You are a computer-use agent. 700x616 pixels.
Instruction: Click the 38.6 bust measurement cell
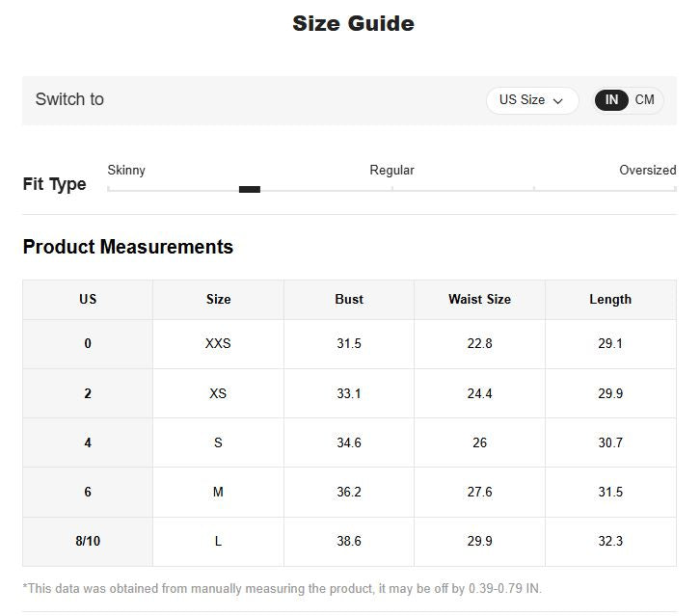(349, 541)
